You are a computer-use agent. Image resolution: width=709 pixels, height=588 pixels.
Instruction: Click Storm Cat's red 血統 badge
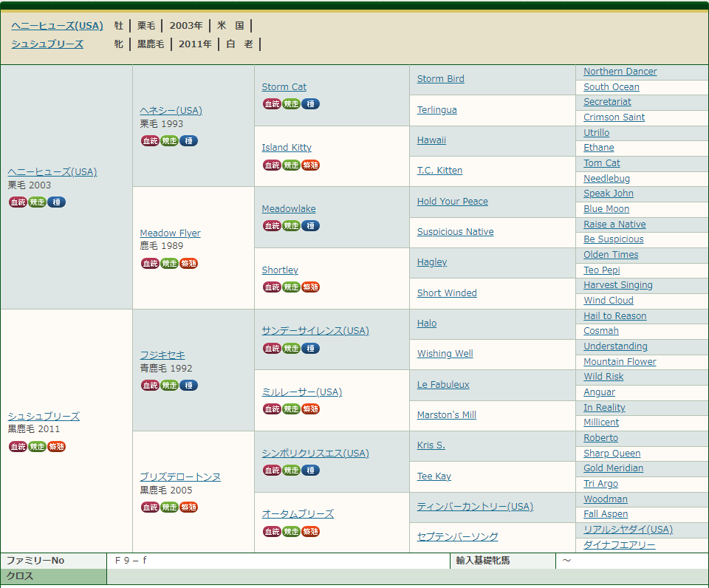272,104
